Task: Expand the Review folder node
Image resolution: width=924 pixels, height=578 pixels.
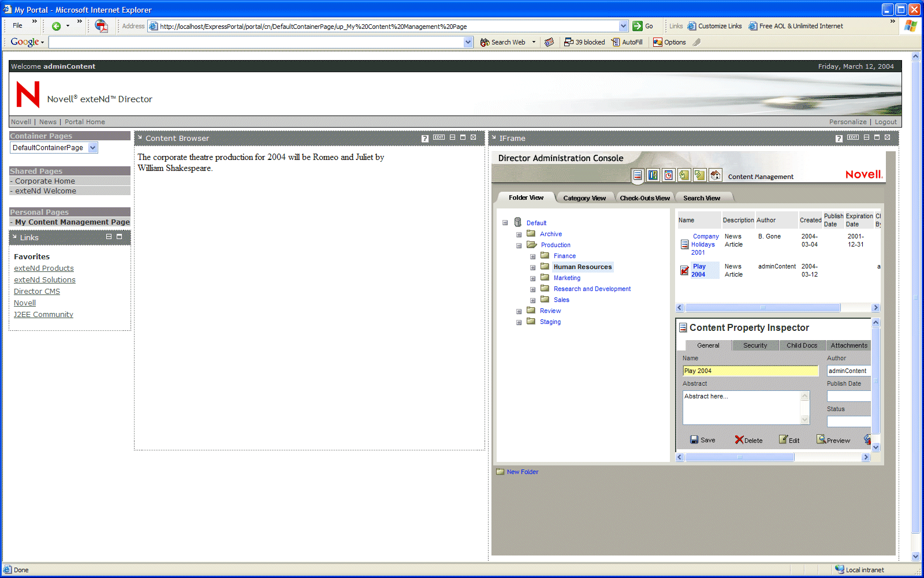Action: pyautogui.click(x=519, y=311)
